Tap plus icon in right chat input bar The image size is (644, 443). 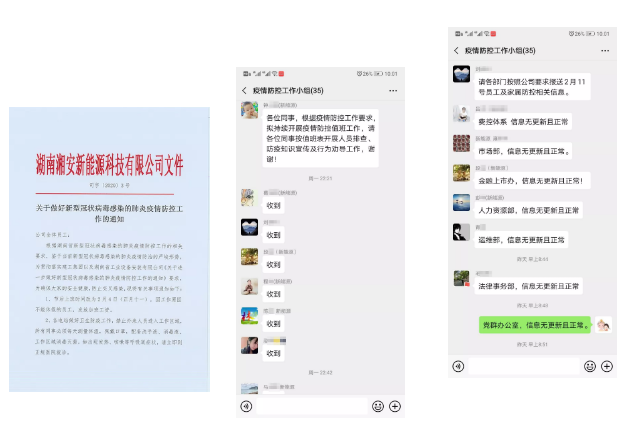[x=606, y=366]
